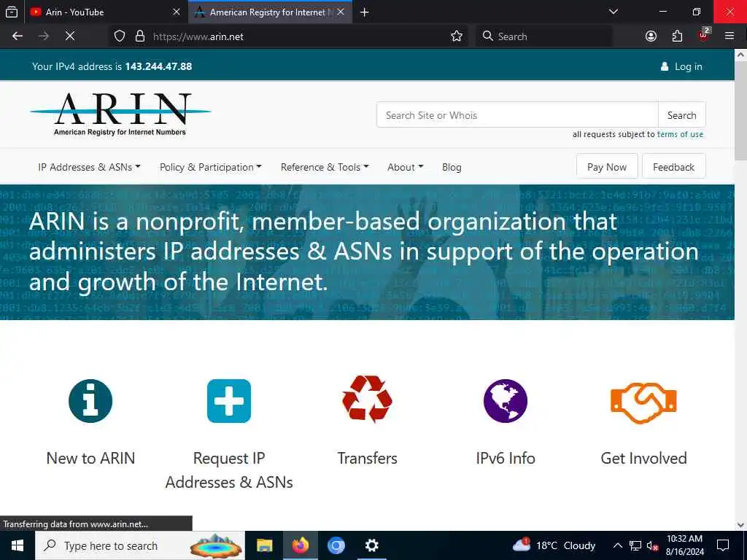Open the IPv6 Info globe icon
The width and height of the screenshot is (747, 560).
click(506, 401)
